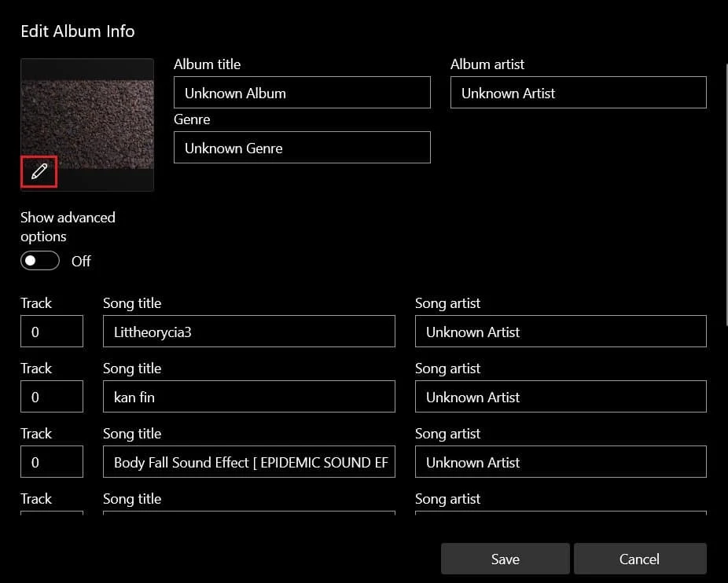The height and width of the screenshot is (583, 728).
Task: Click the song artist field beside kan fin
Action: coord(560,397)
